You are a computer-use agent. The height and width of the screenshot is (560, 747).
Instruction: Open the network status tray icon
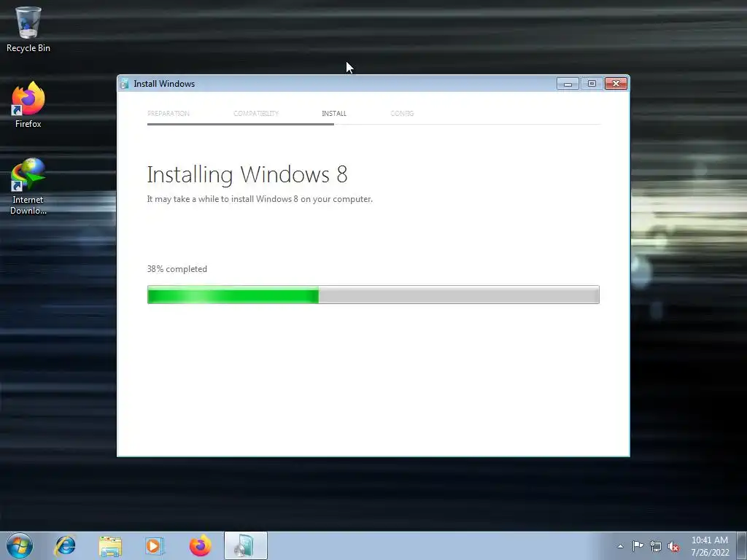656,546
